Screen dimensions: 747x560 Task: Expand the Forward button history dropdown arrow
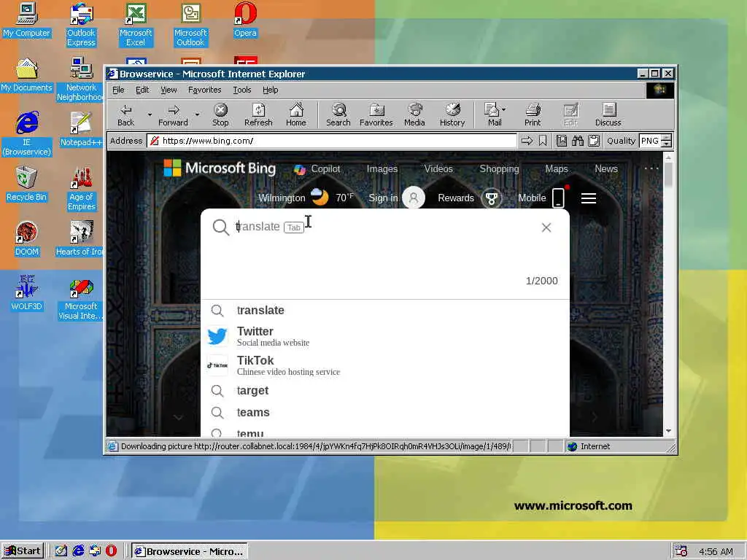[197, 114]
